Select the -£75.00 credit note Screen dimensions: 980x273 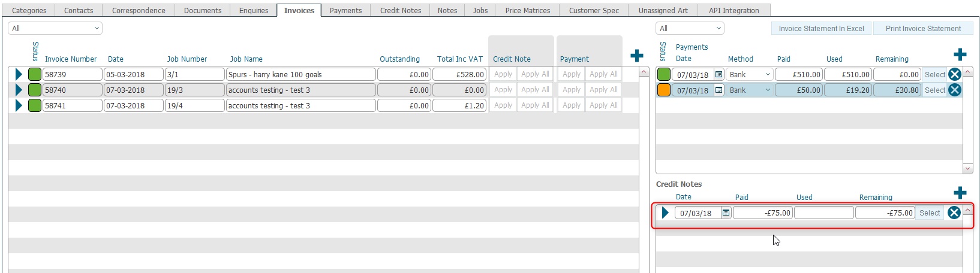point(930,213)
